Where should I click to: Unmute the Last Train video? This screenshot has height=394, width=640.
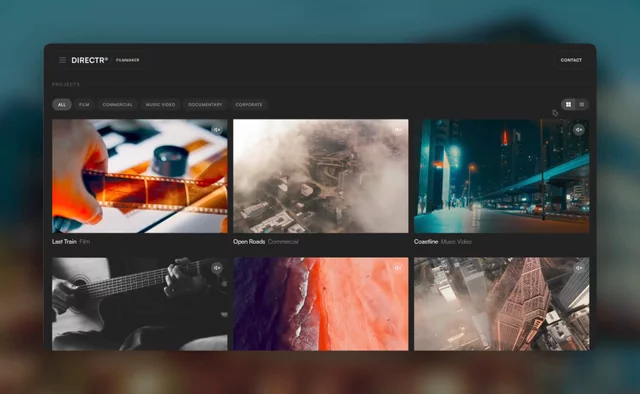pos(217,130)
